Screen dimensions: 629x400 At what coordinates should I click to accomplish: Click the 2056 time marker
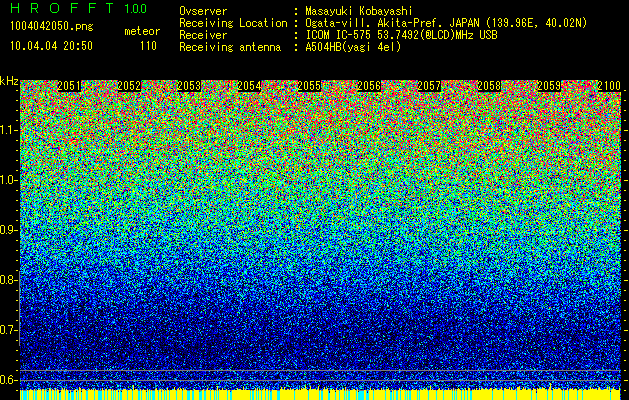[x=369, y=86]
